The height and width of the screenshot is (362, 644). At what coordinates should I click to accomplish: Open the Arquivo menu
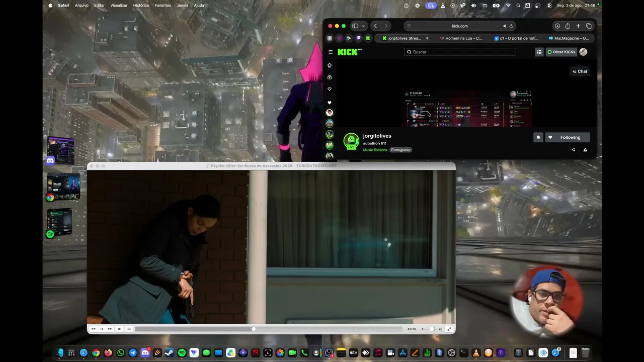coord(82,6)
